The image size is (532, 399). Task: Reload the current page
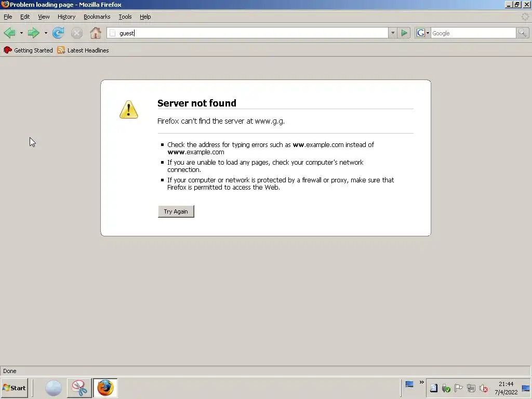tap(58, 33)
